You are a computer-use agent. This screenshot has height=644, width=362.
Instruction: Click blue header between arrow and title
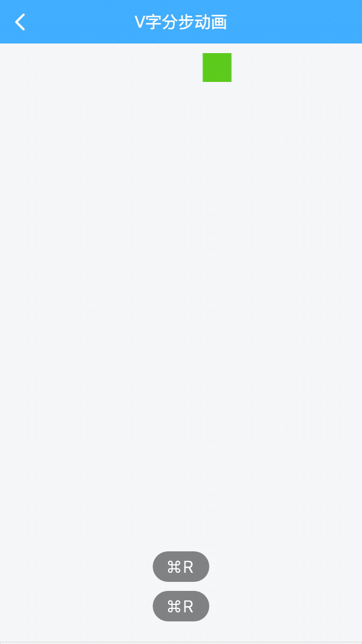pyautogui.click(x=80, y=22)
